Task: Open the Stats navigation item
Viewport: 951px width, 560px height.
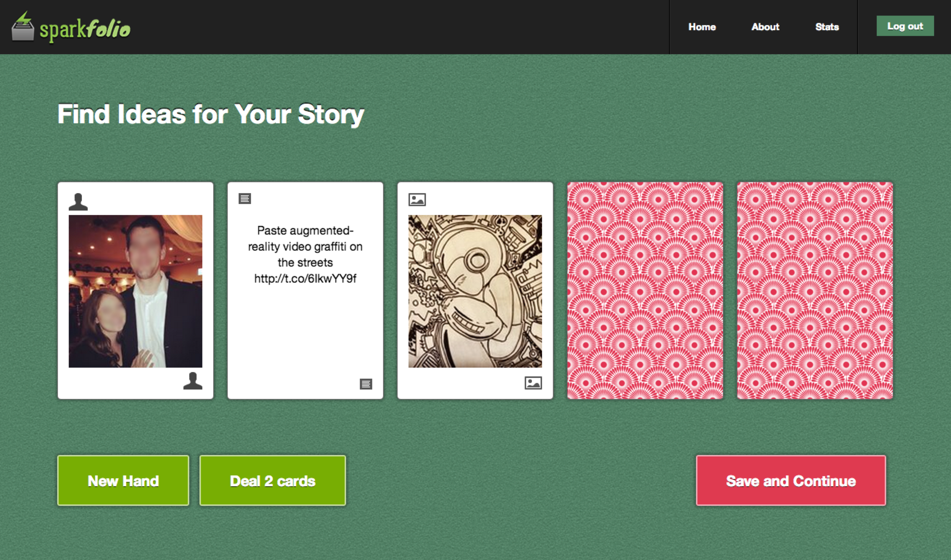Action: 827,27
